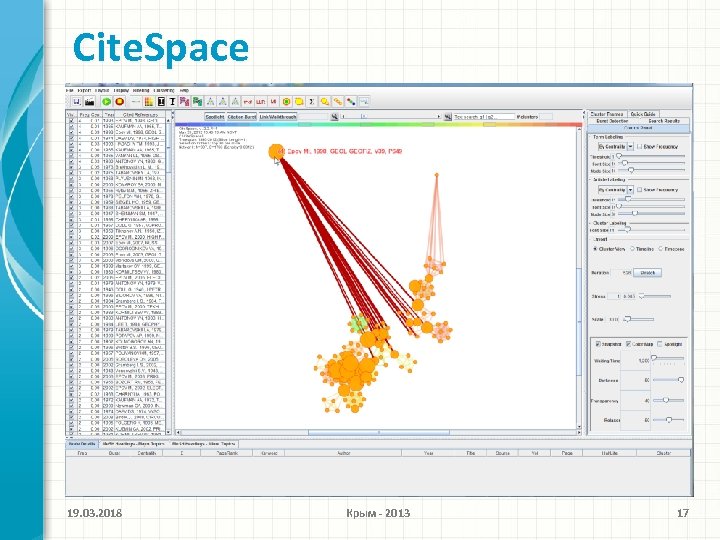Screen dimensions: 720x540
Task: Click the last toolbar icon with line chart
Action: pyautogui.click(x=364, y=101)
